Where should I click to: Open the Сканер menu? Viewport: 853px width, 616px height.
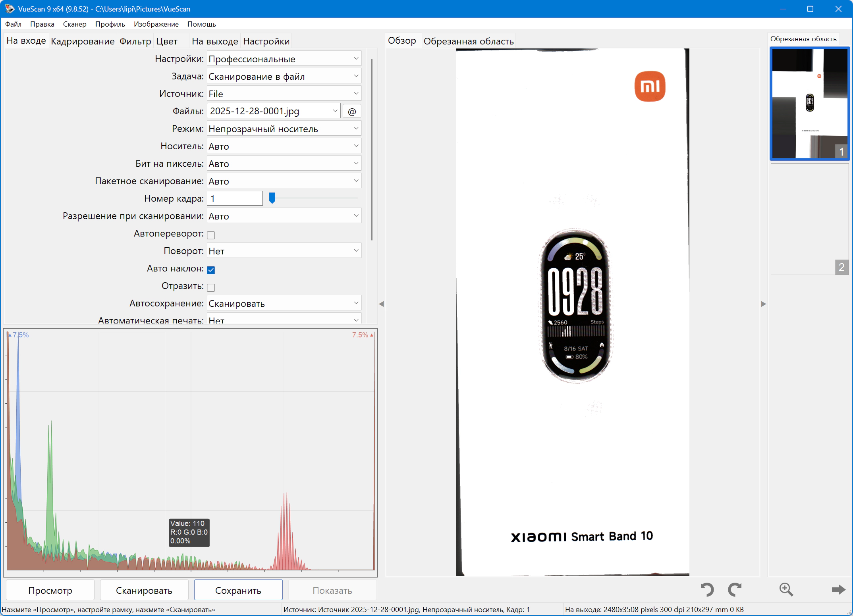(x=75, y=24)
